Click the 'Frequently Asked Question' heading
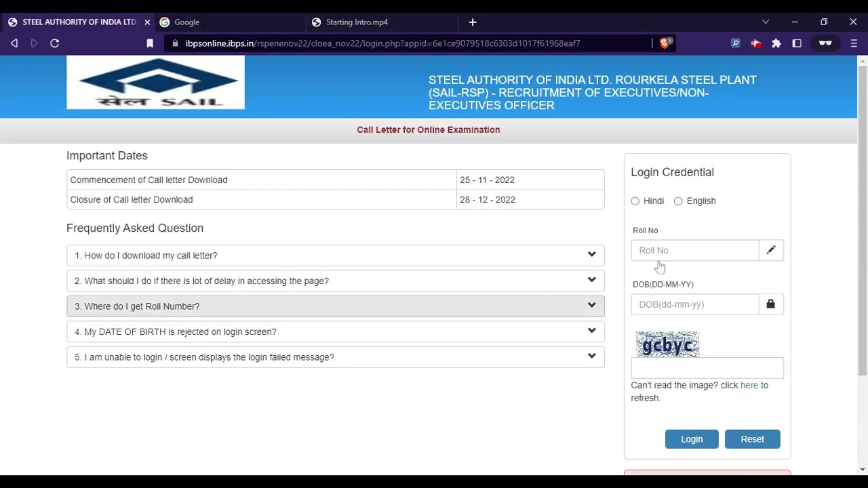The width and height of the screenshot is (868, 488). (x=135, y=228)
